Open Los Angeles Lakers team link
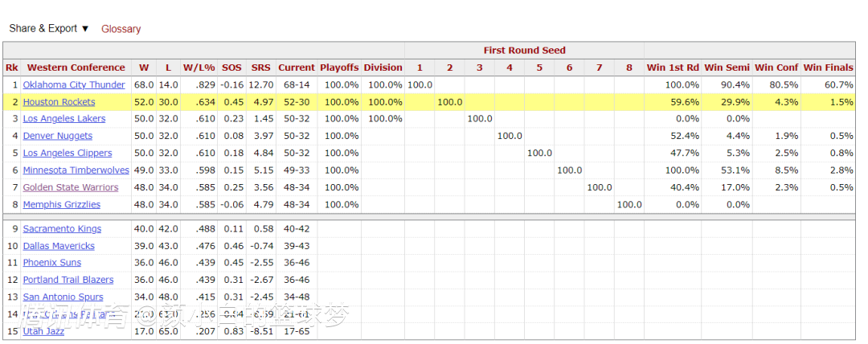The width and height of the screenshot is (868, 344). coord(64,118)
